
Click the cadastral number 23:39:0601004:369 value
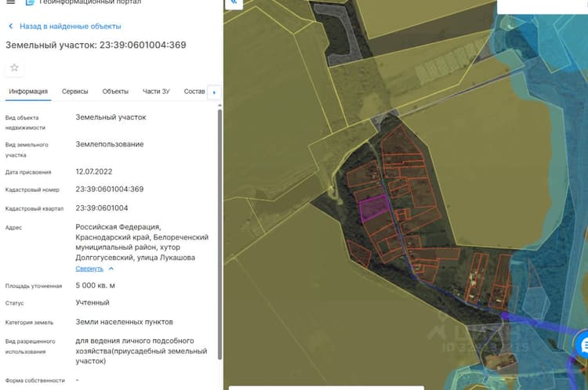(x=110, y=190)
